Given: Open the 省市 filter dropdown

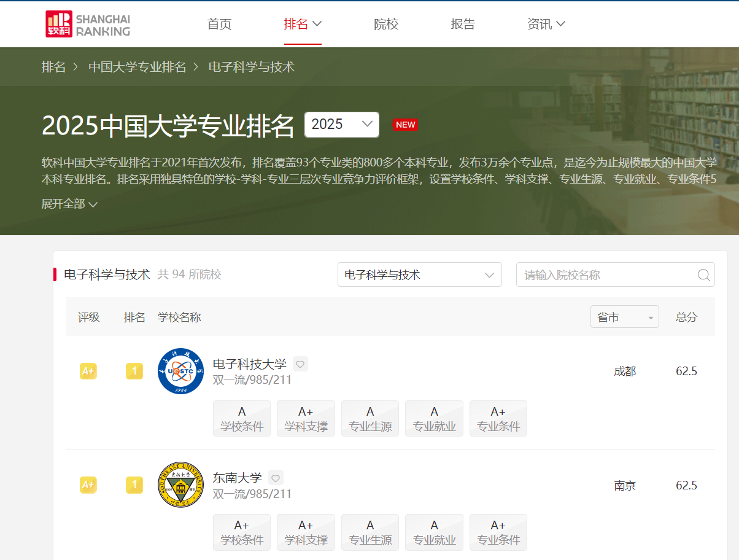Looking at the screenshot, I should pos(625,317).
